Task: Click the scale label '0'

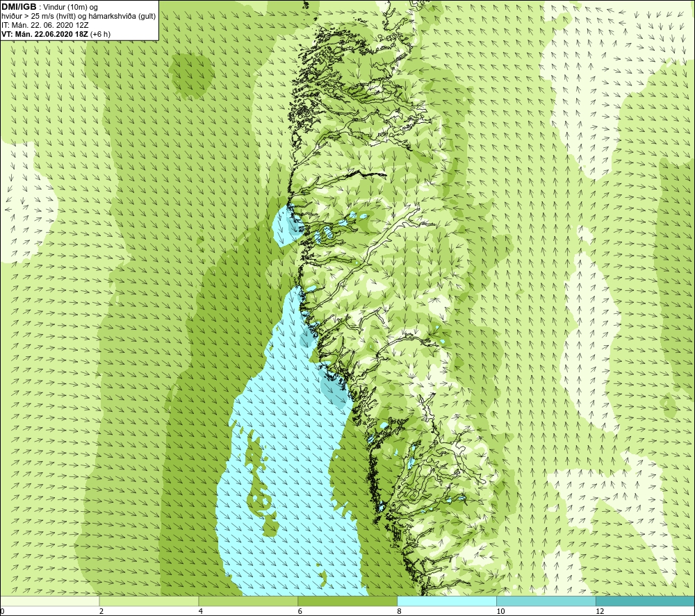Action: [2, 612]
